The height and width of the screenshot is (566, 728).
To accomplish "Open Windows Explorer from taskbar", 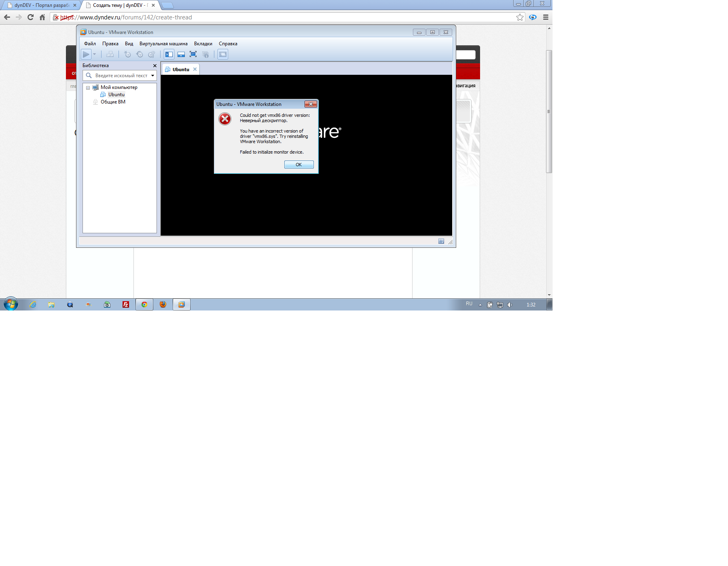I will pos(51,304).
